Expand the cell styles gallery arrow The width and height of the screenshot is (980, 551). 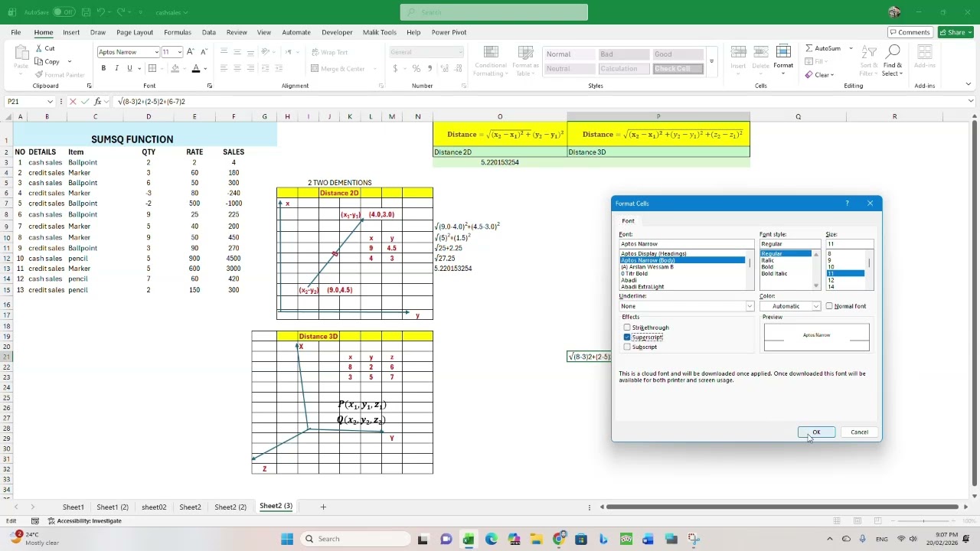pyautogui.click(x=711, y=61)
